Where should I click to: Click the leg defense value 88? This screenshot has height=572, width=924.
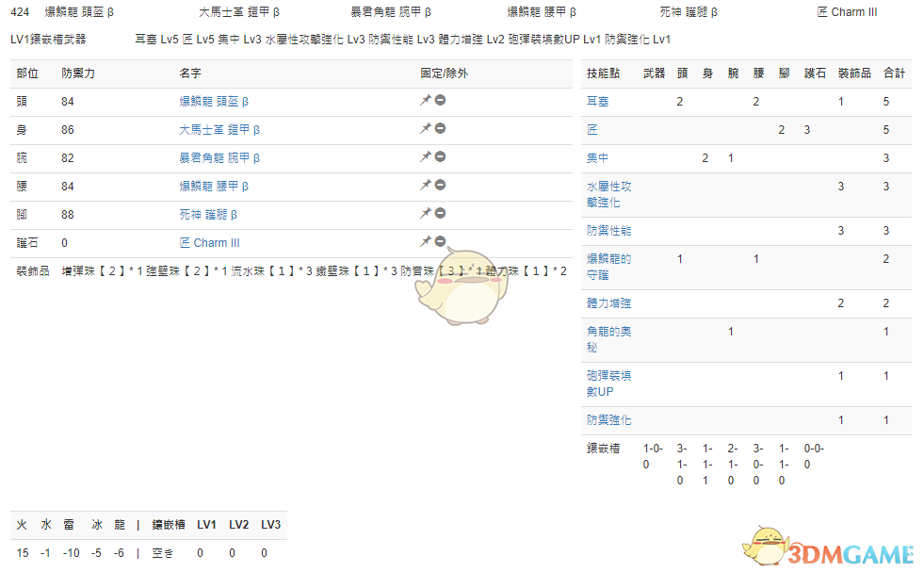tap(67, 215)
